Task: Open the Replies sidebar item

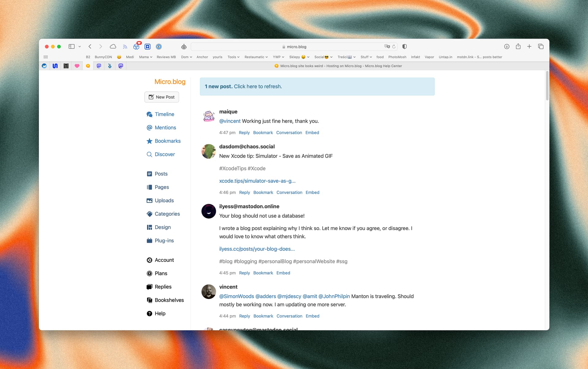Action: tap(159, 287)
